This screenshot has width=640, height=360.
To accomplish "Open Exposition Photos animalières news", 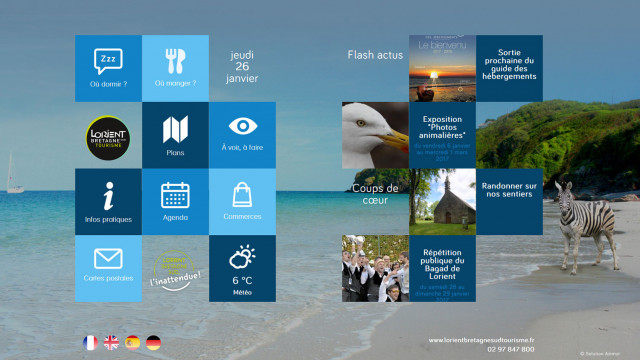I will tap(442, 135).
